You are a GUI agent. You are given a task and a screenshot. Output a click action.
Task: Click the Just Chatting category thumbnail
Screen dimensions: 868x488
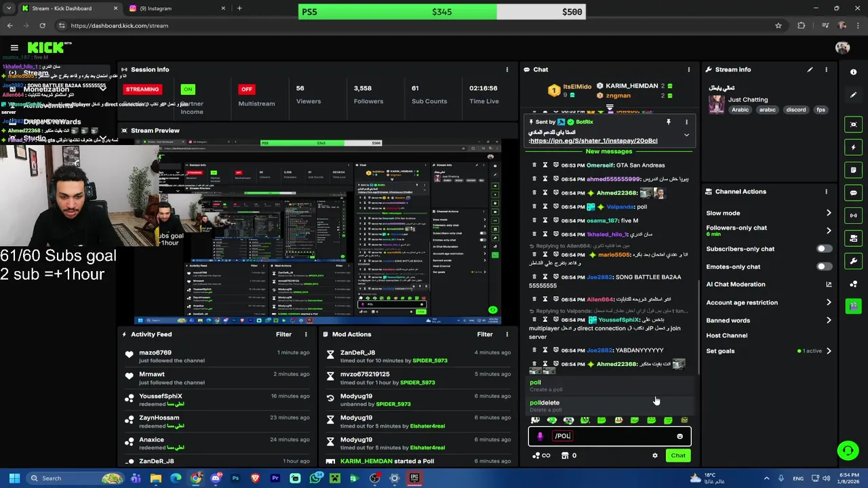pyautogui.click(x=716, y=104)
